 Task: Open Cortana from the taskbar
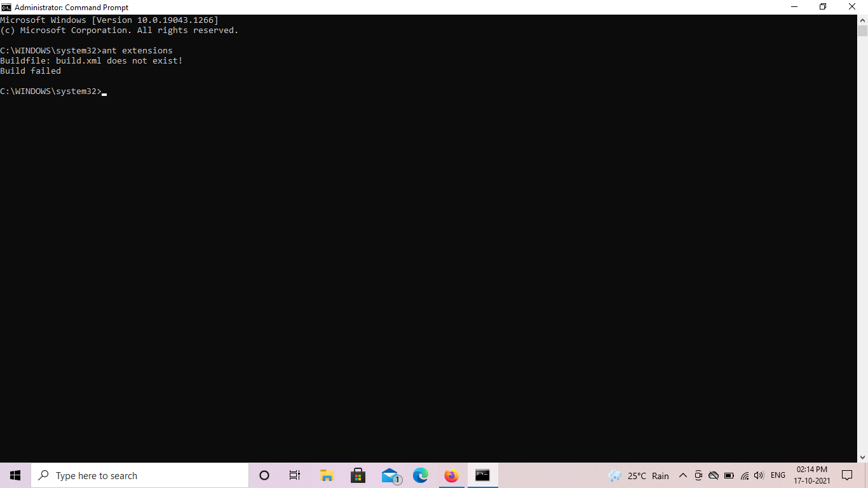[x=264, y=475]
